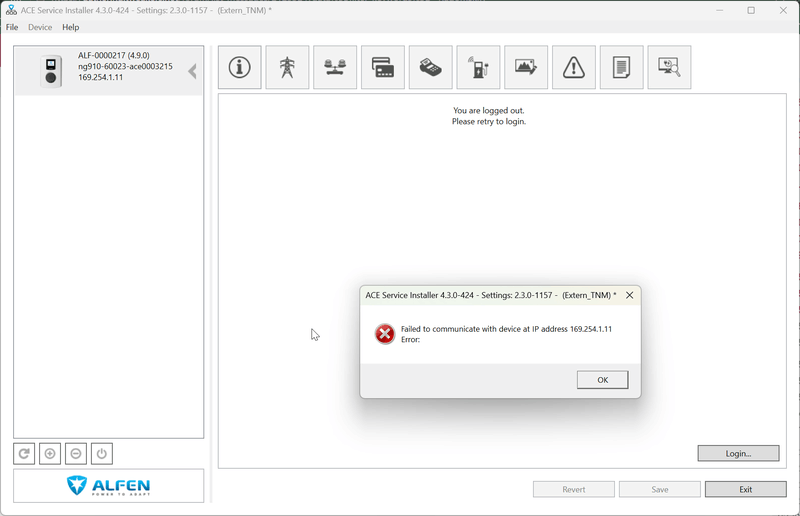Open the load balancing scales icon
The height and width of the screenshot is (516, 800).
coord(335,67)
